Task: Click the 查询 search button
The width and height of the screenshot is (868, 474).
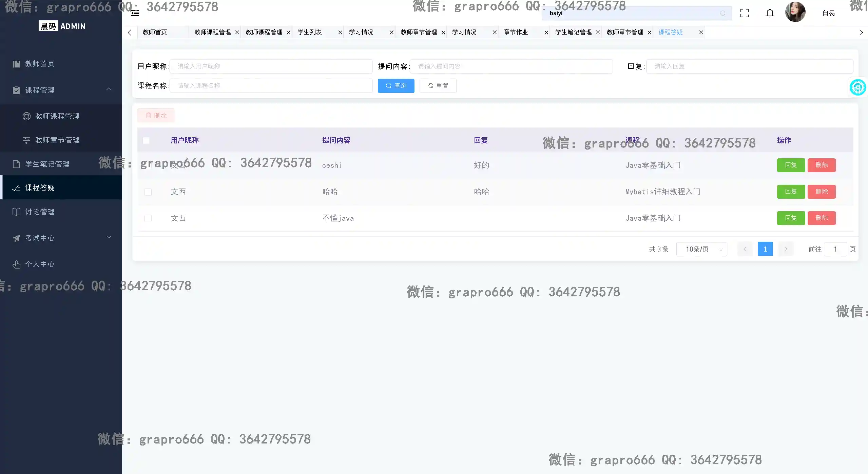Action: pos(396,85)
